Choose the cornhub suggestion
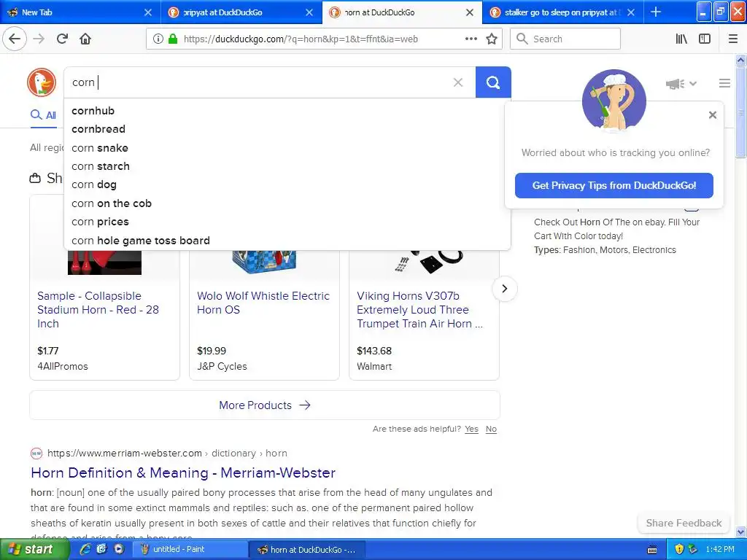The width and height of the screenshot is (747, 560). [287, 111]
